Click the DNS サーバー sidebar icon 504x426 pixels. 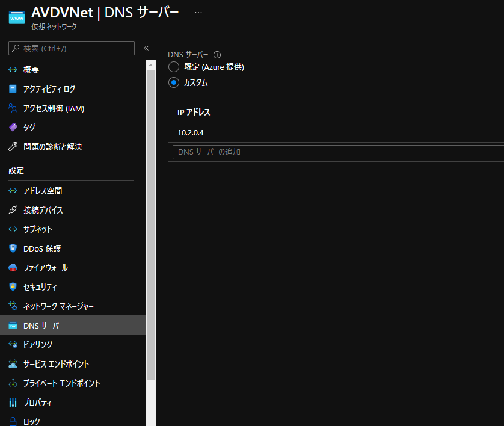point(13,325)
